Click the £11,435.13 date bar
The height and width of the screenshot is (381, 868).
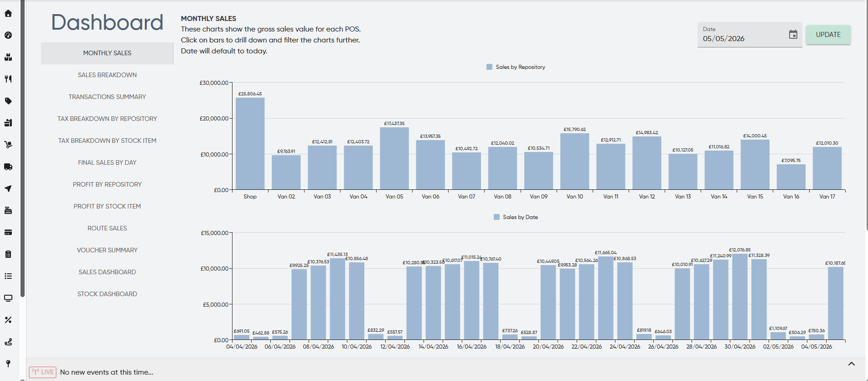(337, 299)
